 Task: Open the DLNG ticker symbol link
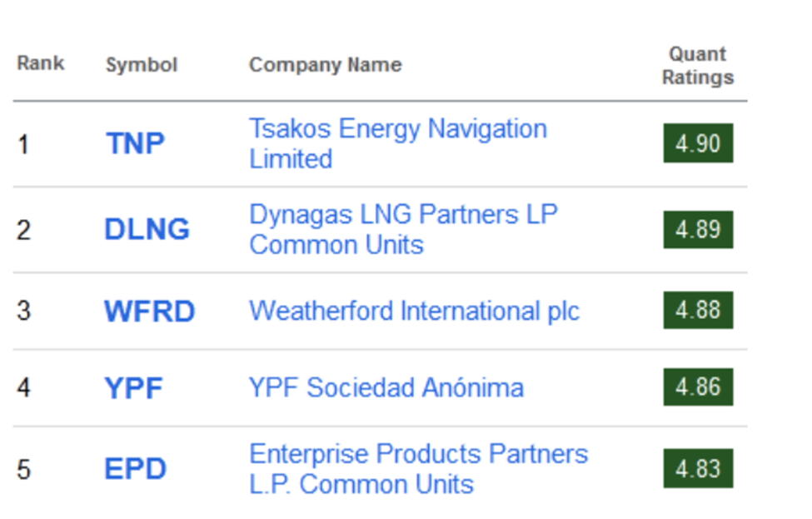[147, 229]
